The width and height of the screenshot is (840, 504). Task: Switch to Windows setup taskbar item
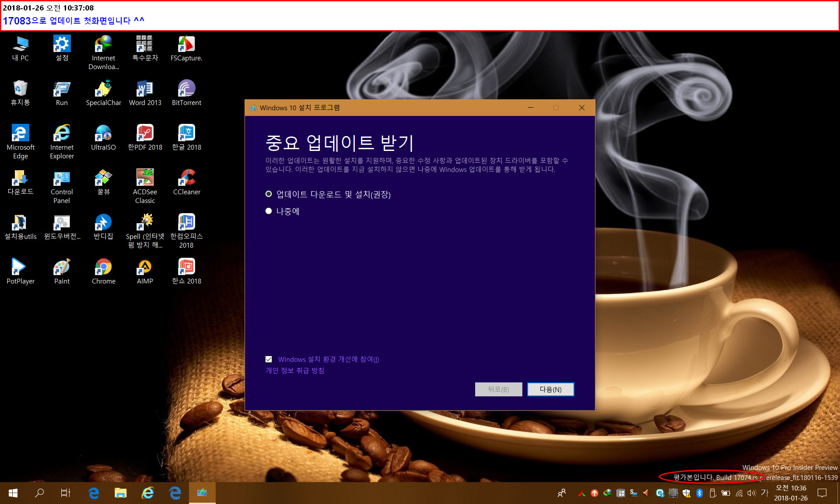point(202,493)
